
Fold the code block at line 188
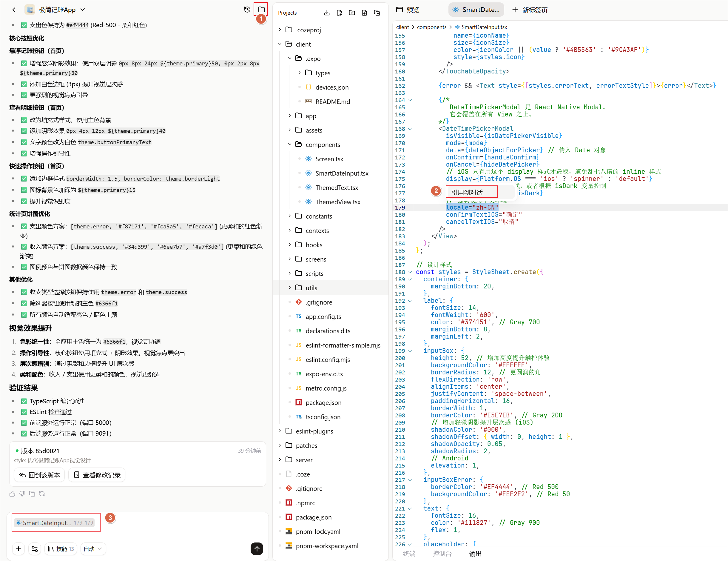coord(410,272)
